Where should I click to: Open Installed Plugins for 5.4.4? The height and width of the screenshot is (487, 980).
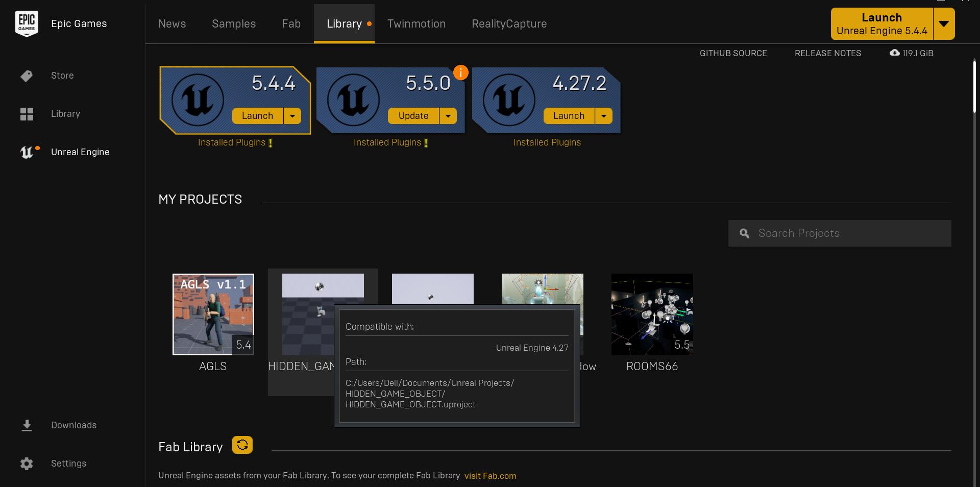[232, 142]
